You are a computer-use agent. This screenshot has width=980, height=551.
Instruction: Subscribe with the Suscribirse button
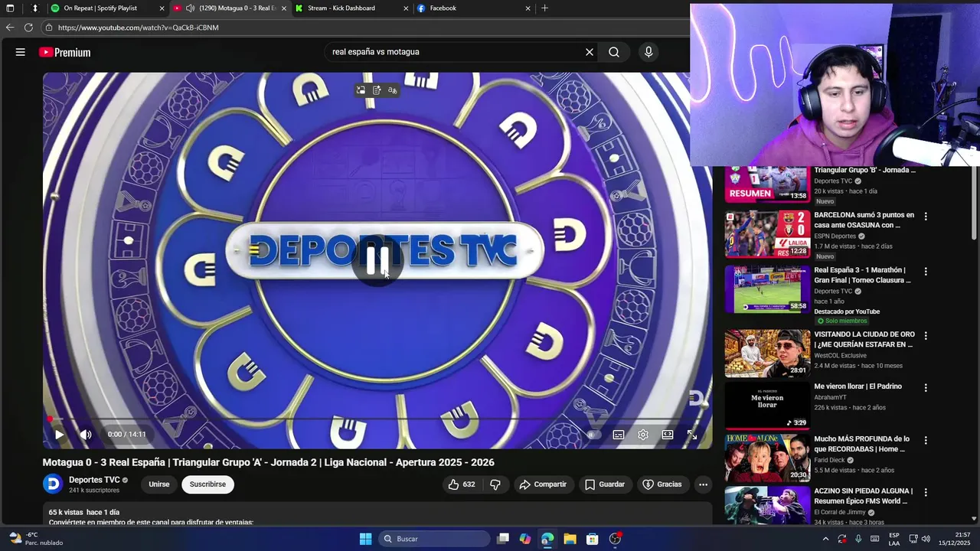[x=207, y=484]
